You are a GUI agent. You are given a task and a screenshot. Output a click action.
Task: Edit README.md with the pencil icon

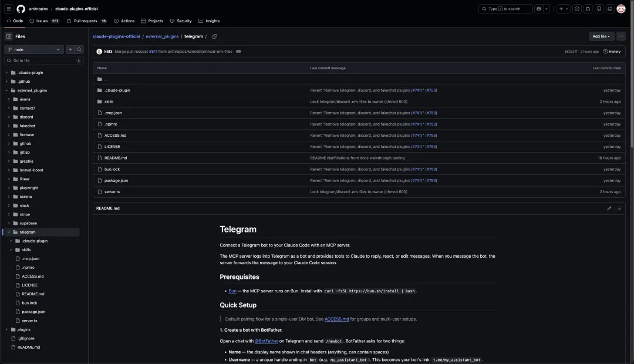click(609, 208)
